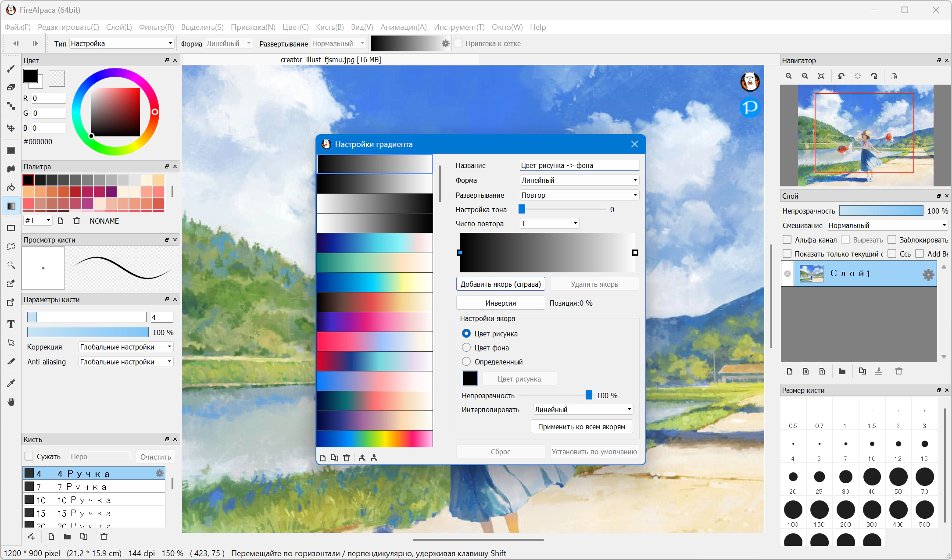Toggle the Альфа-канал checkbox
Screen dimensions: 952x560
tap(787, 240)
